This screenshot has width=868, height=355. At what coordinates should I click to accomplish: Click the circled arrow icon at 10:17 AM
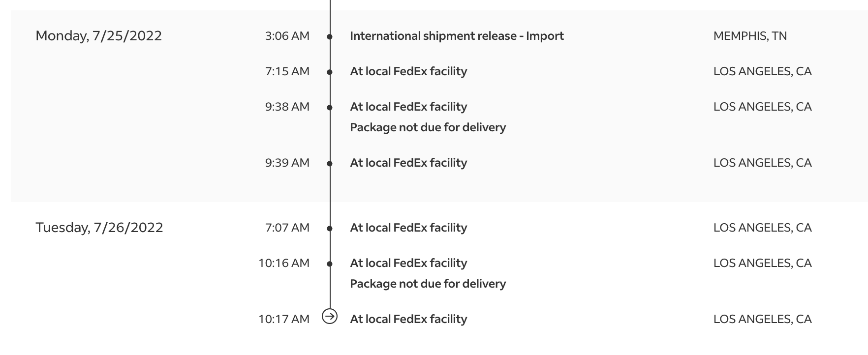click(x=330, y=316)
